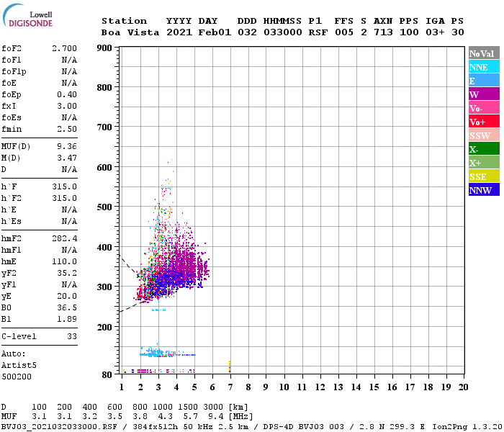Screen dimensions: 504x432
Task: Select the Vo- pink legend swatch
Action: (x=484, y=108)
